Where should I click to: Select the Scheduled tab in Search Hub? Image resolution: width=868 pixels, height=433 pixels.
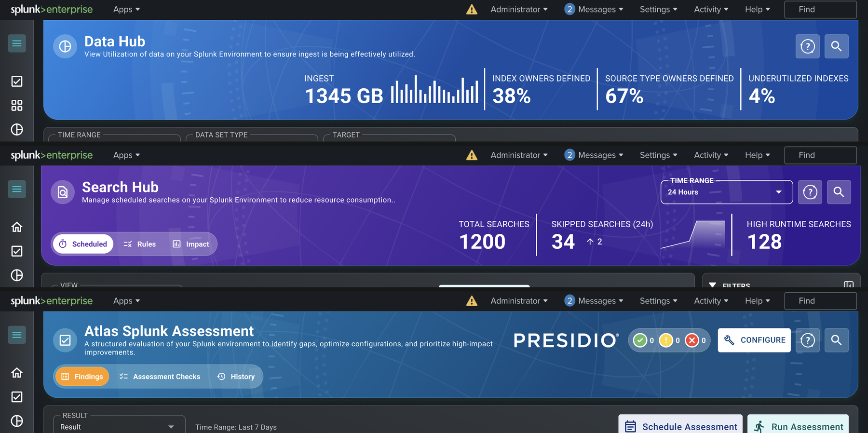pyautogui.click(x=83, y=244)
